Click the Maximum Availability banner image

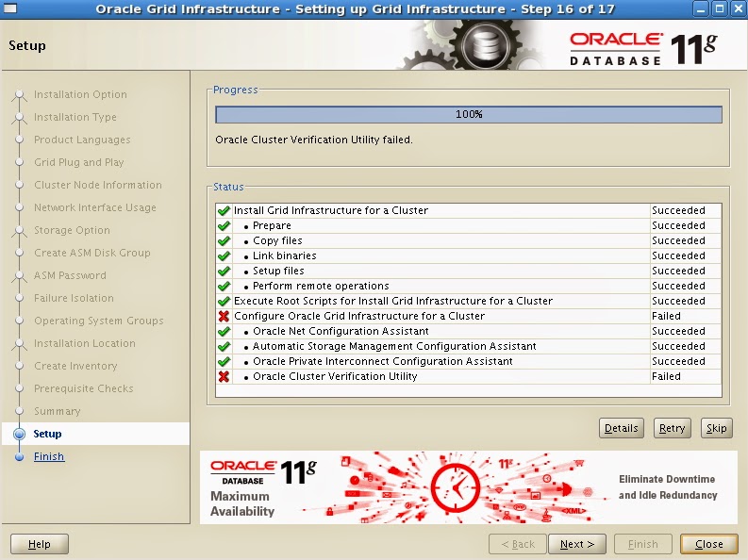click(x=469, y=487)
